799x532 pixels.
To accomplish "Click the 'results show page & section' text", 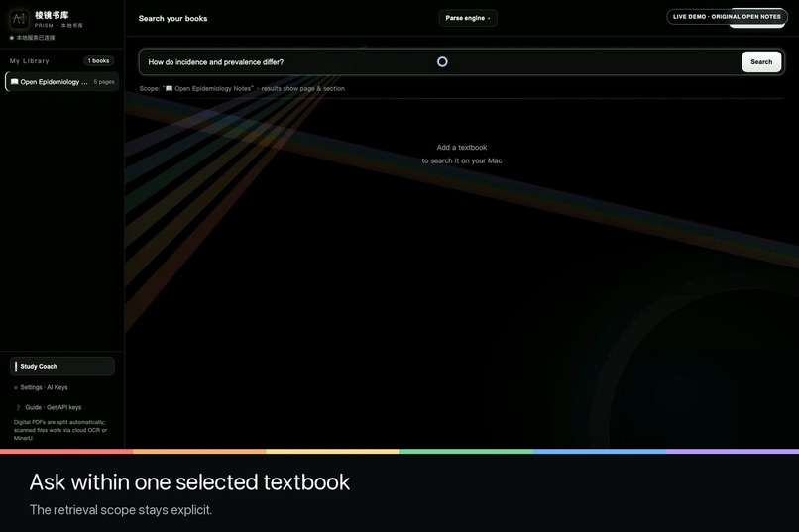I will click(302, 88).
